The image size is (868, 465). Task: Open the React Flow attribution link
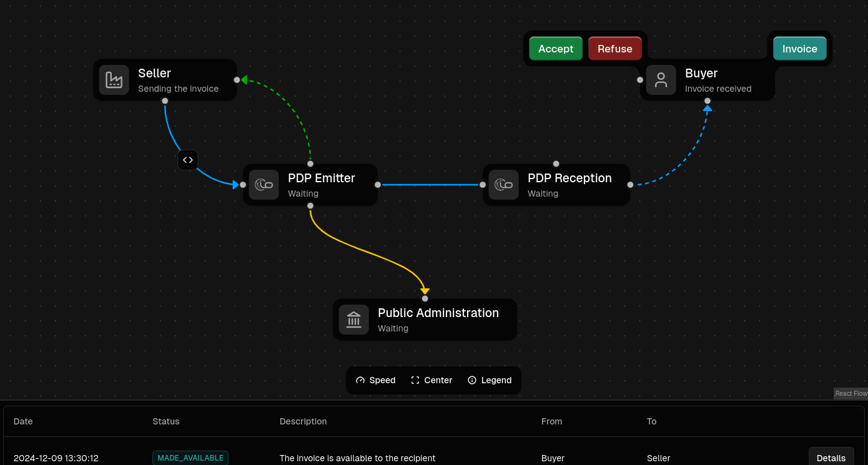click(x=851, y=393)
